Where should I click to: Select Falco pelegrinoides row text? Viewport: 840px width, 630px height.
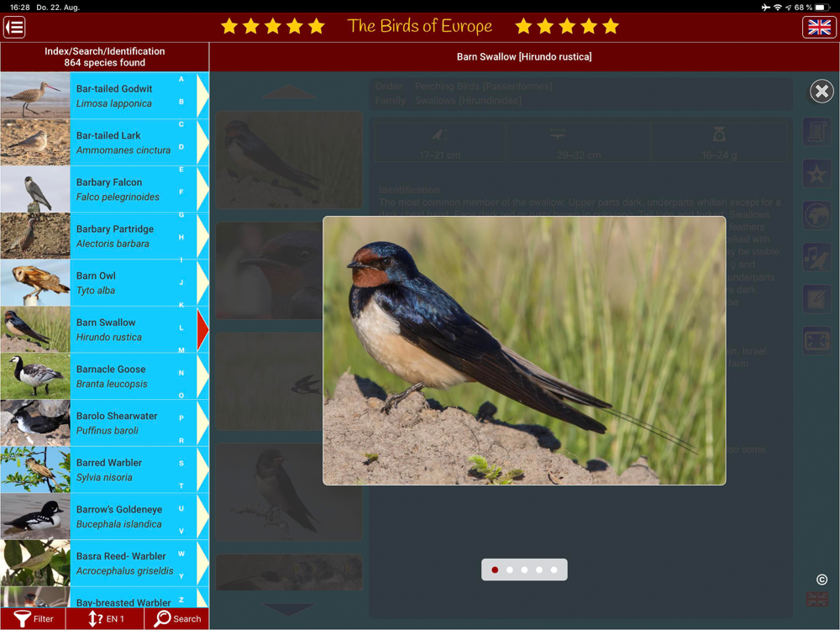tap(118, 197)
